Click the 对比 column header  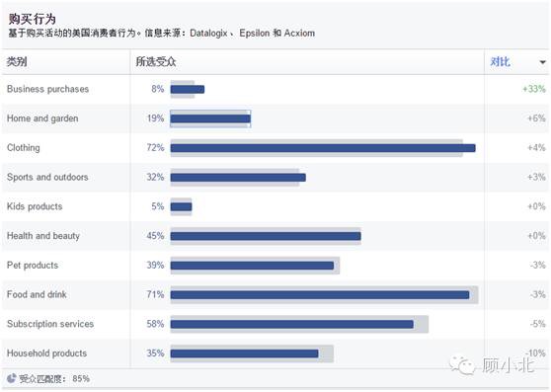tap(500, 62)
